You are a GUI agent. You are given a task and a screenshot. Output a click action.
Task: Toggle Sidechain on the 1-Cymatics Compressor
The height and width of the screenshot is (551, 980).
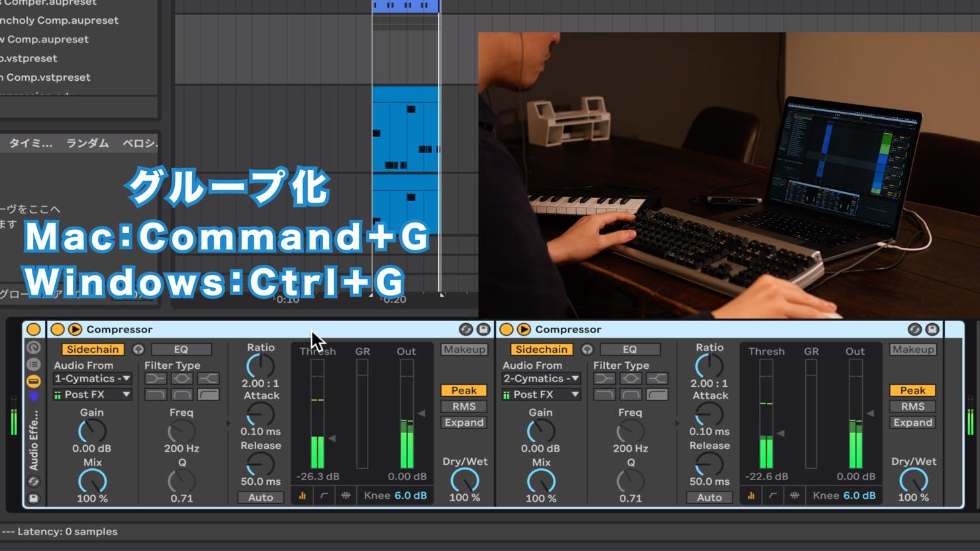click(x=93, y=349)
